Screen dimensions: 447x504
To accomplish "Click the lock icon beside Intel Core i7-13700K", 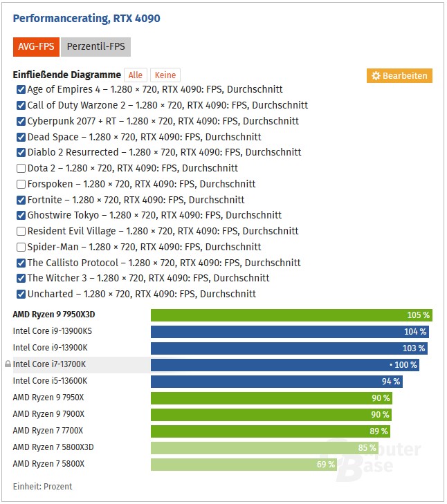I will click(x=8, y=364).
